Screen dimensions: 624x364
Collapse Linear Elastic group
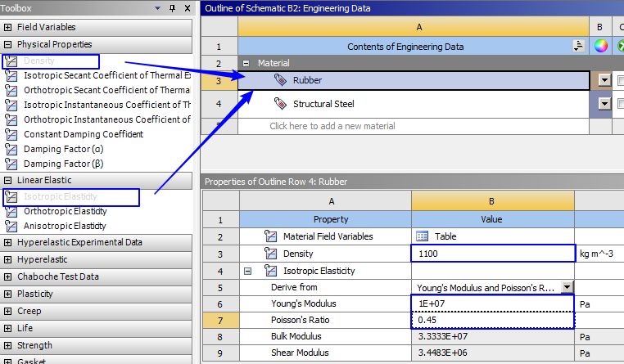pyautogui.click(x=7, y=181)
